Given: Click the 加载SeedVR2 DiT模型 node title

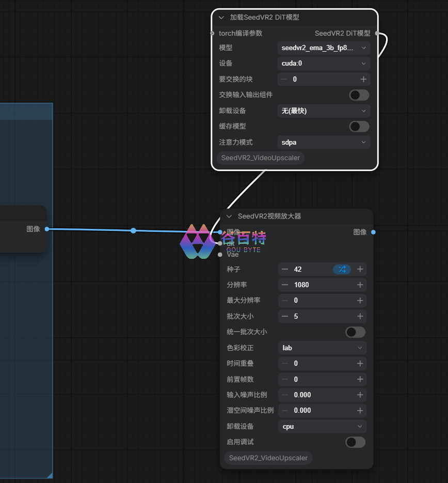Looking at the screenshot, I should tap(265, 18).
